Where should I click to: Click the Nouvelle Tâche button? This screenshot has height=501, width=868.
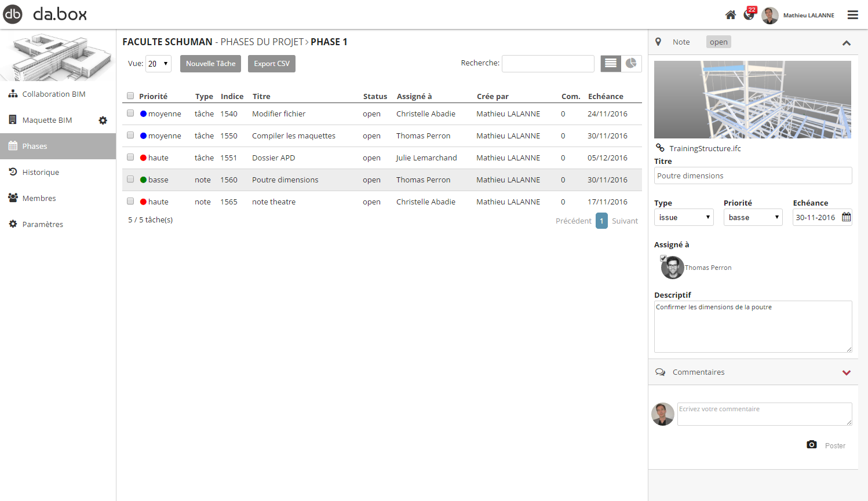pos(211,64)
